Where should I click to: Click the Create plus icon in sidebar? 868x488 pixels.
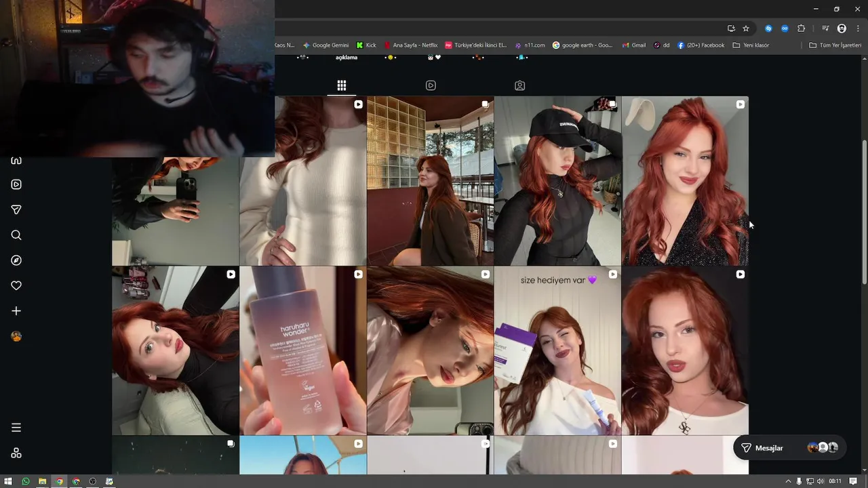[16, 311]
